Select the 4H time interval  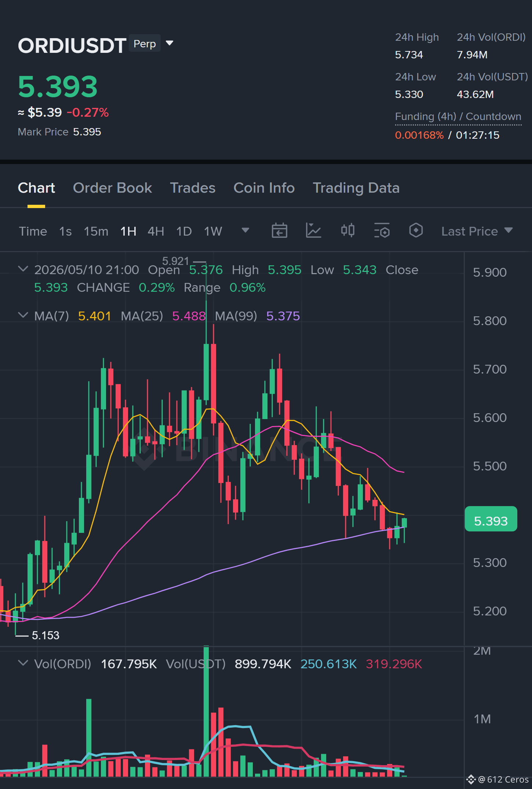click(156, 231)
